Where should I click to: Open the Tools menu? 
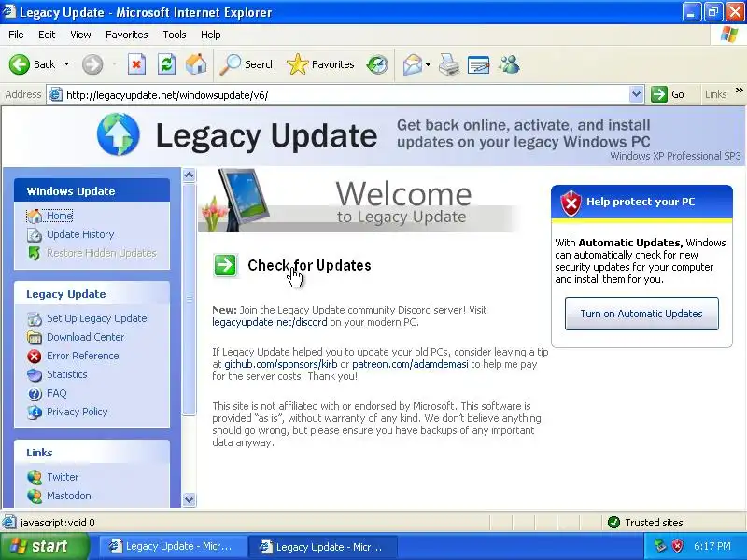coord(175,35)
